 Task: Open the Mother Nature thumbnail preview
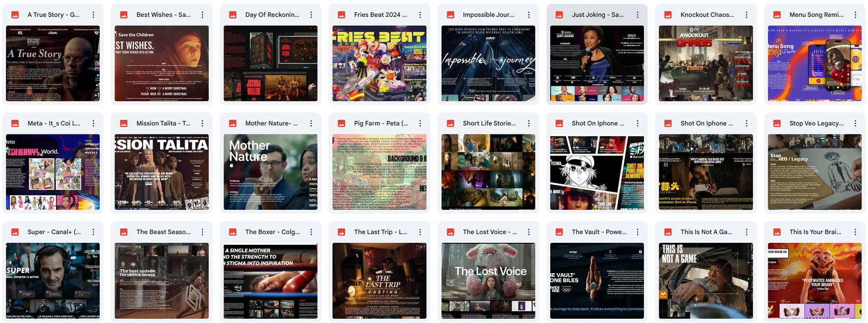pyautogui.click(x=271, y=172)
